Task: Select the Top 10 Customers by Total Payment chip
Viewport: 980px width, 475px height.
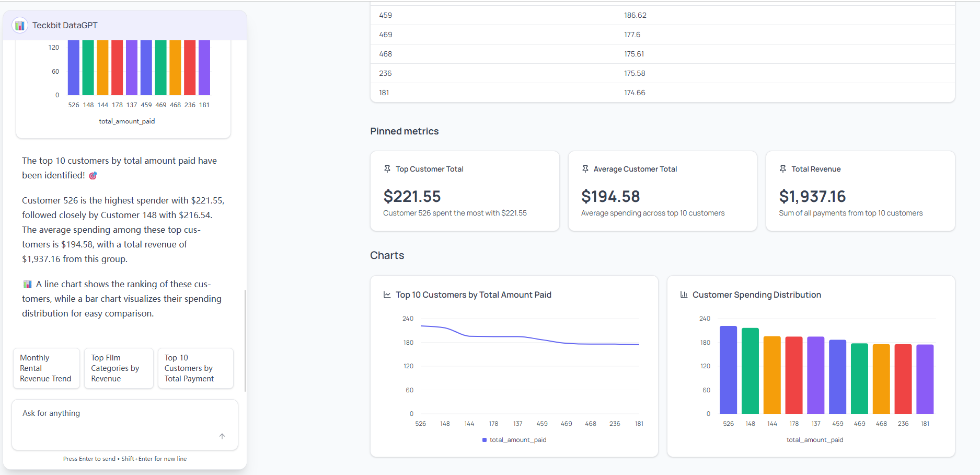Action: click(x=195, y=368)
